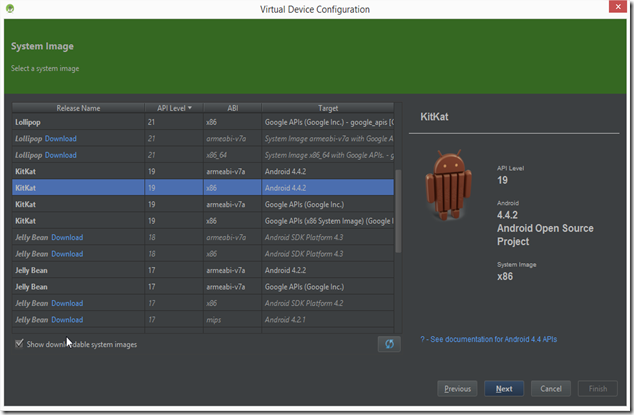Select KitKat Google APIs (x86 System Image) row
This screenshot has height=415, width=634.
(203, 221)
